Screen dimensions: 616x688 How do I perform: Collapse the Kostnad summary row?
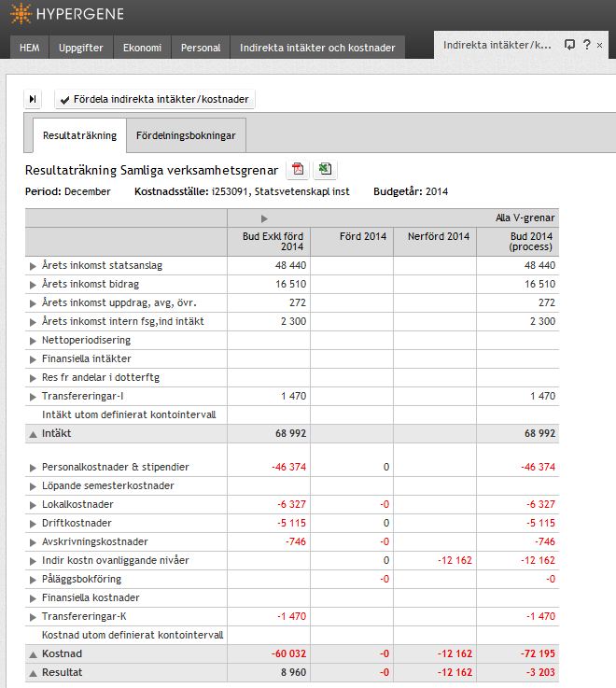coord(33,654)
